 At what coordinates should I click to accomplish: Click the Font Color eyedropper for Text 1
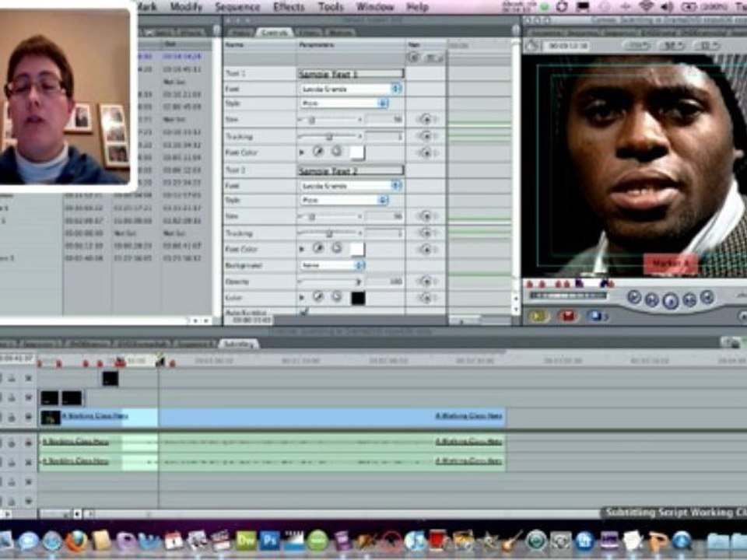[318, 152]
